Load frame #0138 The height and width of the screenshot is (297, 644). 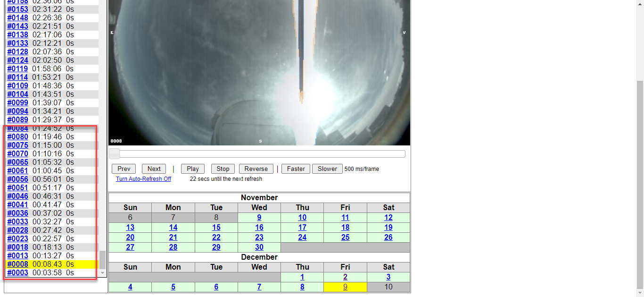pos(18,34)
